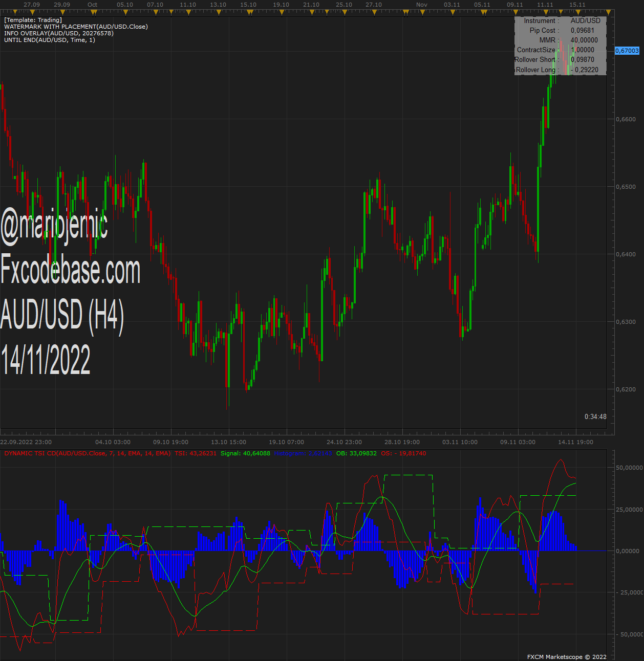The image size is (644, 661).
Task: Click the blue Histogram value readout
Action: point(303,453)
